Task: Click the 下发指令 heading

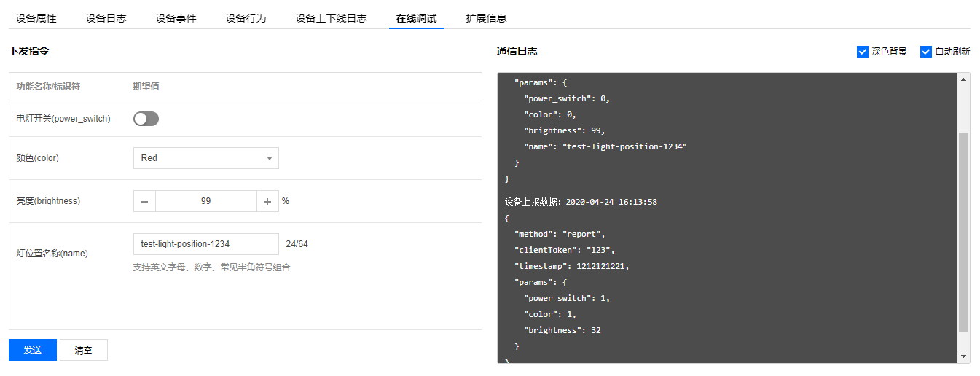Action: point(28,52)
